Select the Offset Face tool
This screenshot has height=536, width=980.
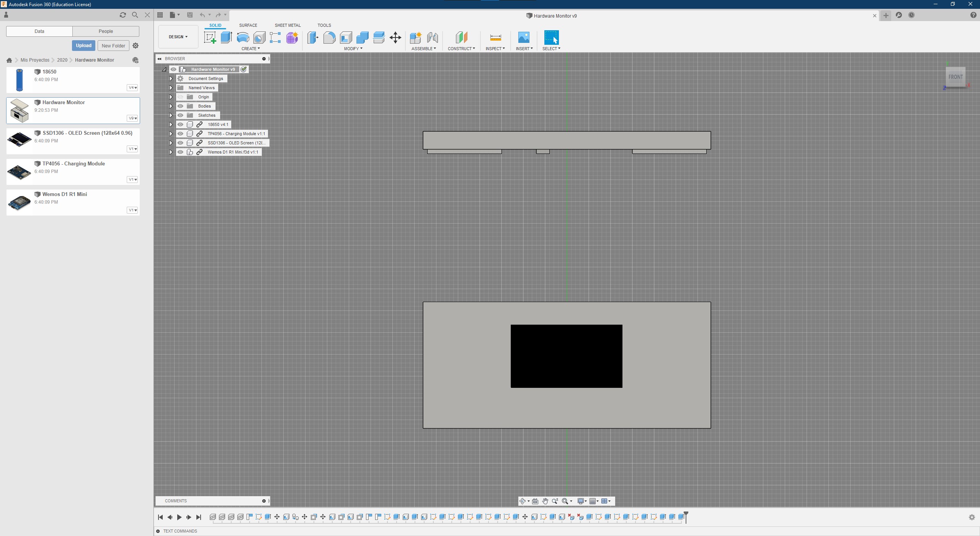click(379, 38)
